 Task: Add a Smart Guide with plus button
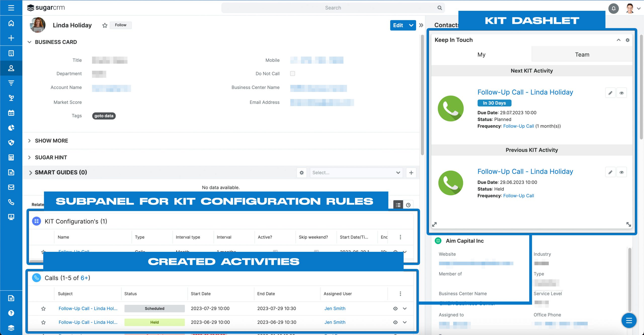pyautogui.click(x=411, y=173)
